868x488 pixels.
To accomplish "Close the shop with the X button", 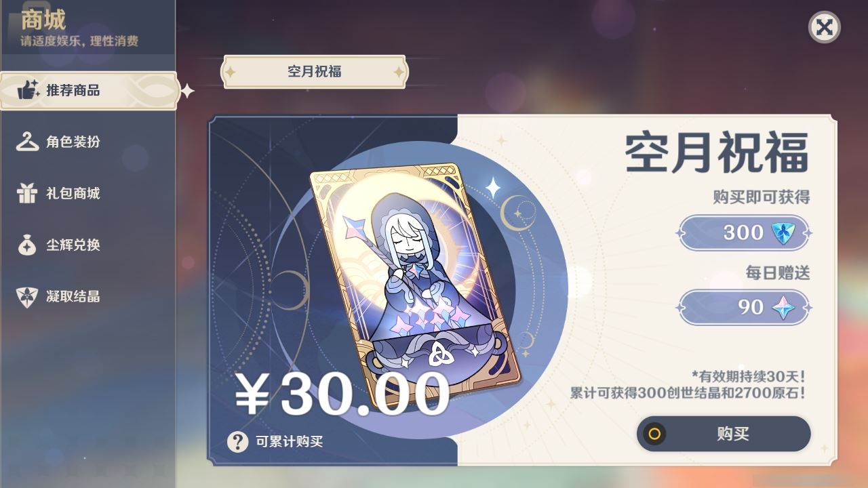I will (824, 27).
